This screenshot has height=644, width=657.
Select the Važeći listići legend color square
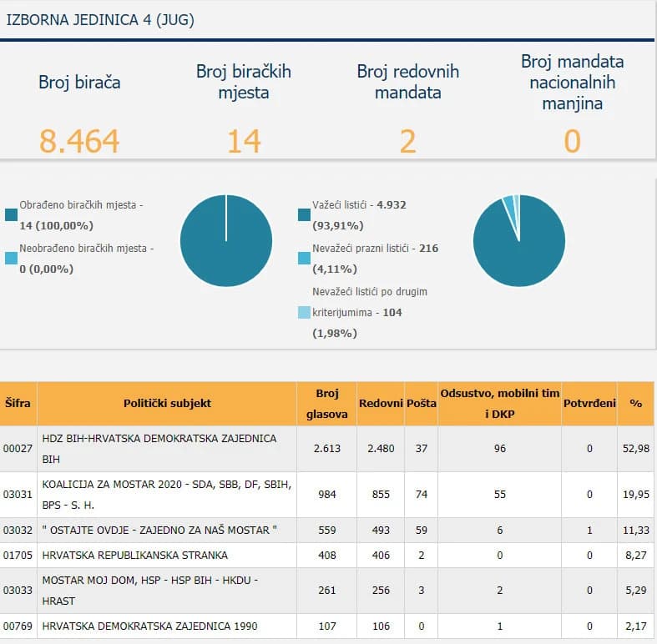[x=304, y=214]
